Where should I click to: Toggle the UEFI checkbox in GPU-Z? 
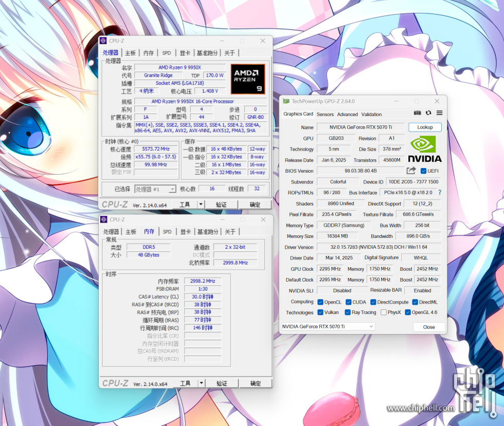pyautogui.click(x=423, y=171)
